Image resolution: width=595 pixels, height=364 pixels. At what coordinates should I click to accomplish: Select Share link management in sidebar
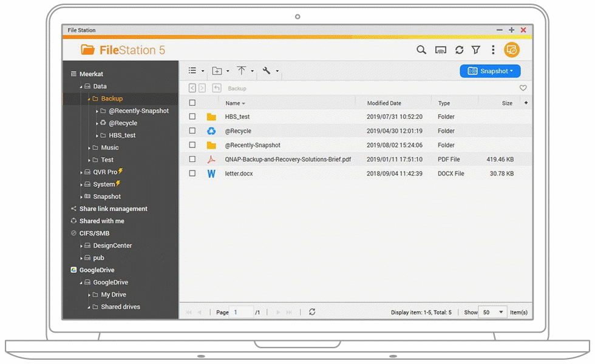(x=113, y=209)
